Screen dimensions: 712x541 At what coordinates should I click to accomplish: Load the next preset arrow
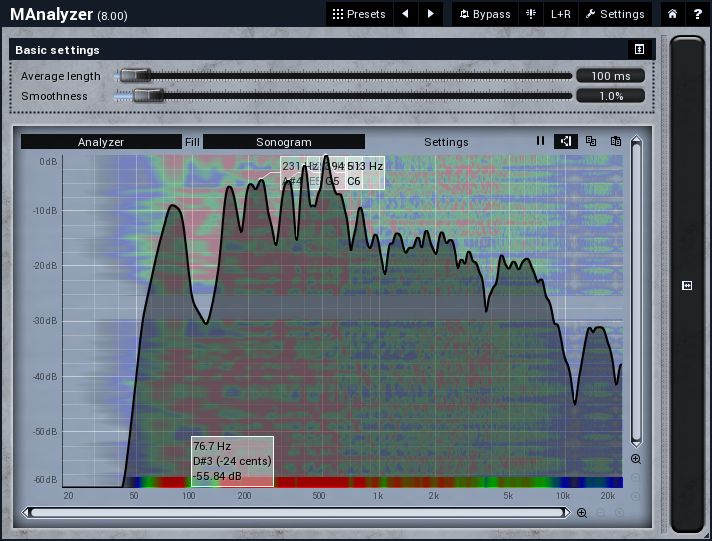click(x=431, y=14)
